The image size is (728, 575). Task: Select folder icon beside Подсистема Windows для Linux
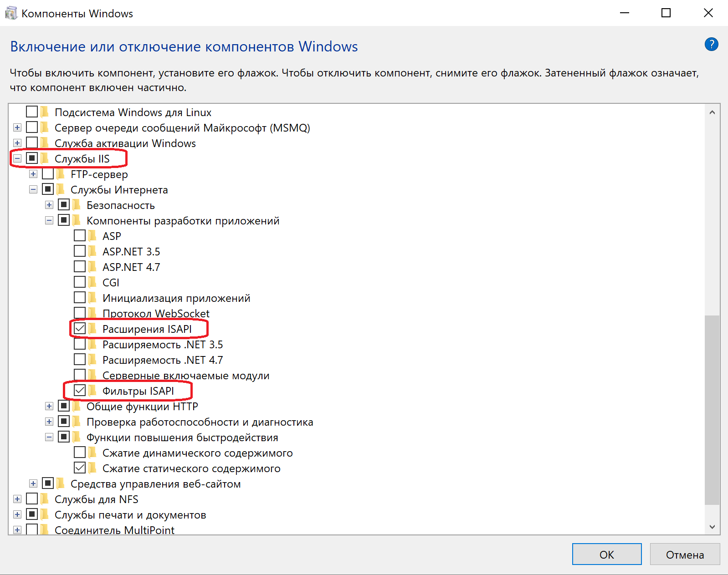(44, 112)
